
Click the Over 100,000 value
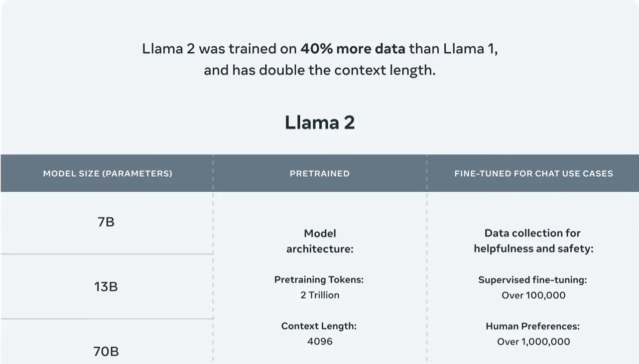(533, 295)
